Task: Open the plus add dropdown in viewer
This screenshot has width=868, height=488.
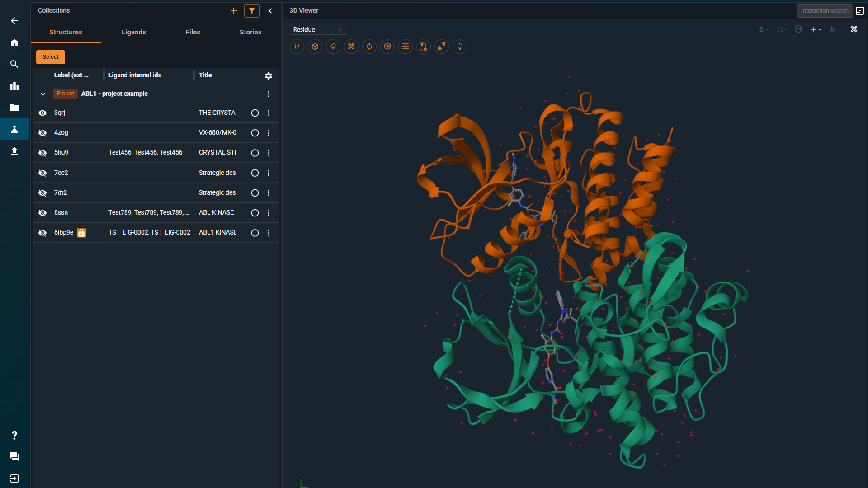Action: [x=816, y=29]
